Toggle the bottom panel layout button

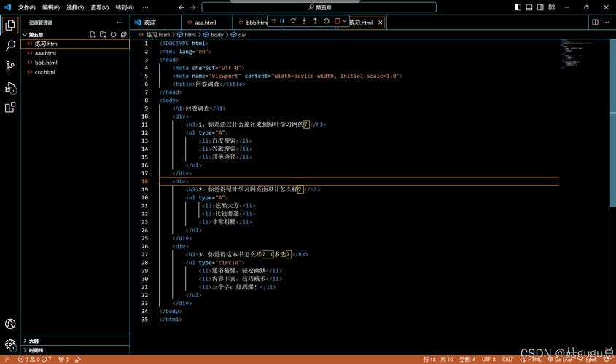point(528,7)
